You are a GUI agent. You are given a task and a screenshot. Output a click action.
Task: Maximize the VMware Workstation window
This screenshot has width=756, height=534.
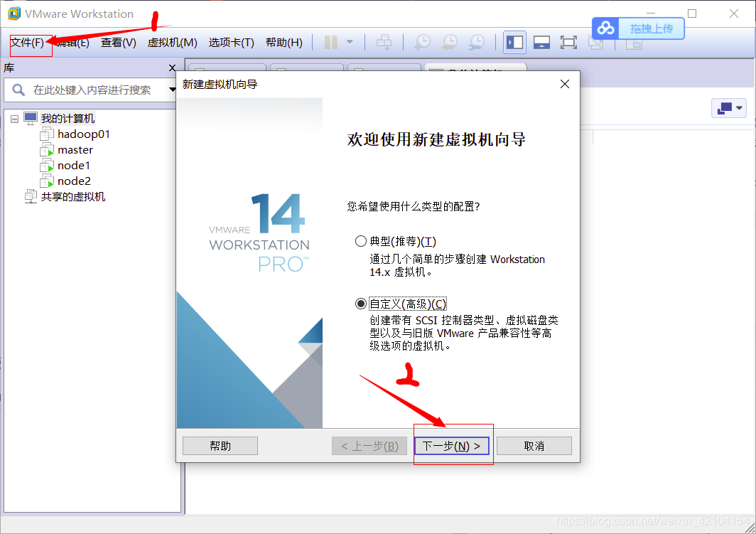tap(692, 14)
